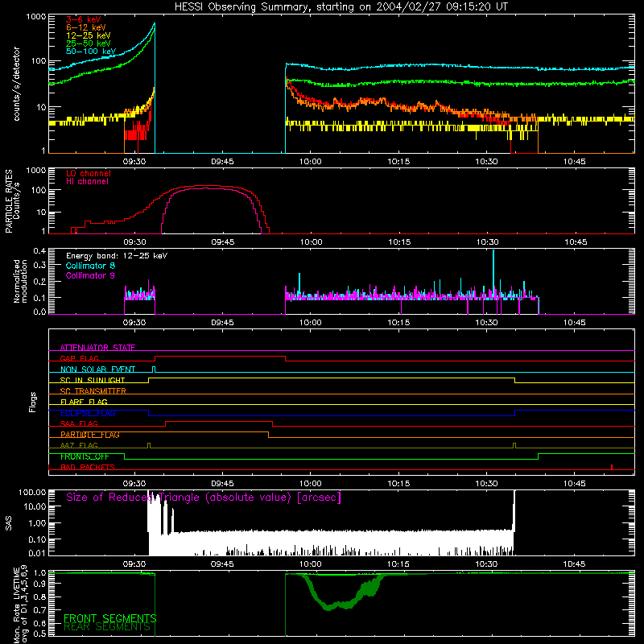Click the Mon. Rate LIVETIME axis label

[20, 605]
